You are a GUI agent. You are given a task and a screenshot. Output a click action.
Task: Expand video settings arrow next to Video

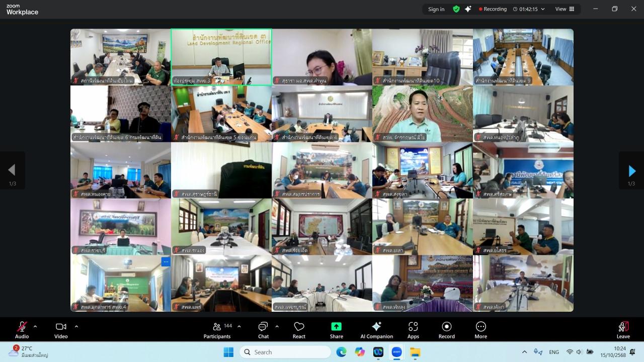tap(76, 326)
